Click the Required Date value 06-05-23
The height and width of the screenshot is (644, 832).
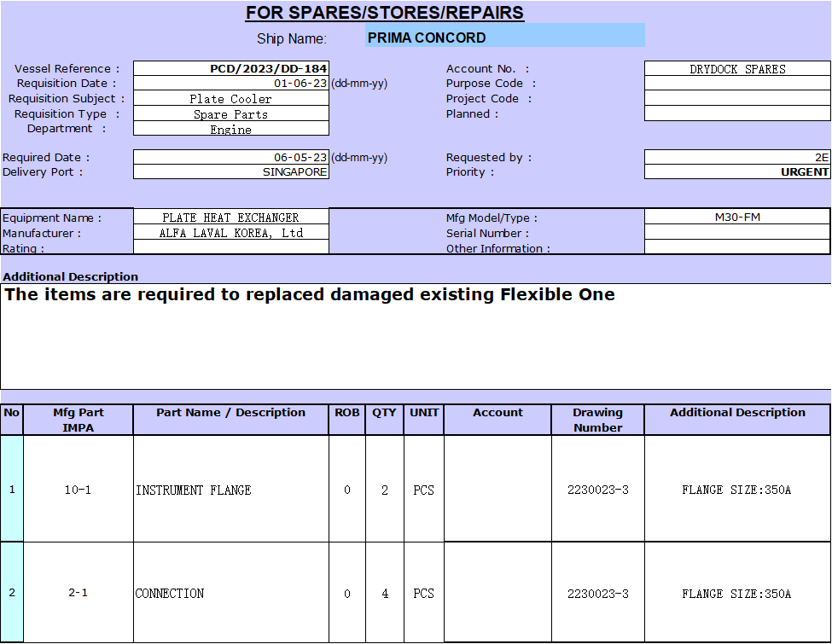[x=231, y=158]
